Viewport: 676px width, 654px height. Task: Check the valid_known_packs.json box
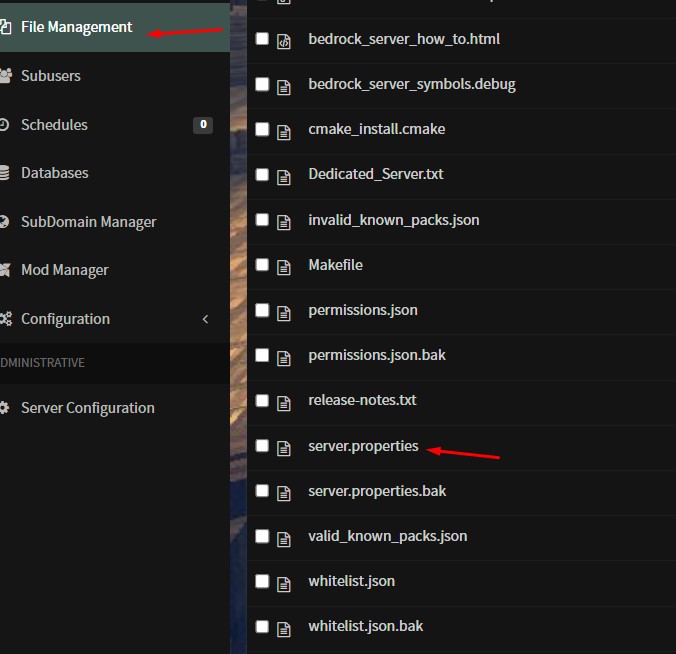[262, 536]
